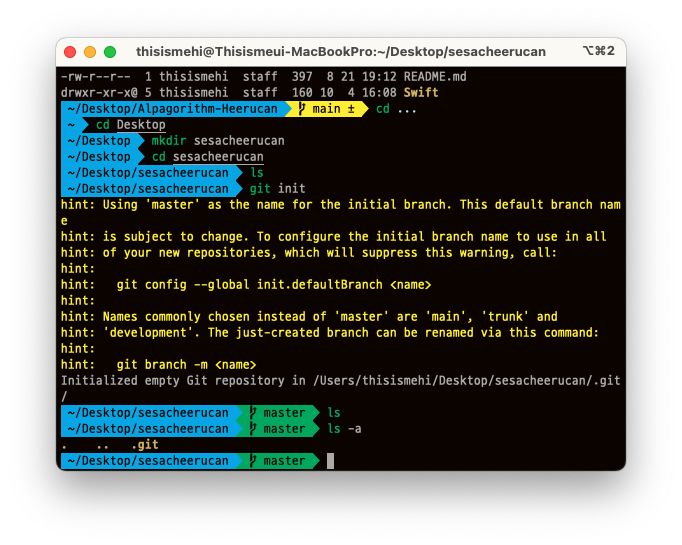Click the red close window button
Screen dimensions: 682x545
(70, 52)
